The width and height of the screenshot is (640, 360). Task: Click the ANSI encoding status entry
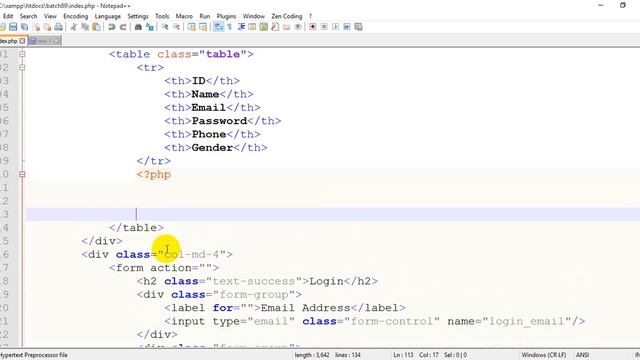(x=582, y=355)
